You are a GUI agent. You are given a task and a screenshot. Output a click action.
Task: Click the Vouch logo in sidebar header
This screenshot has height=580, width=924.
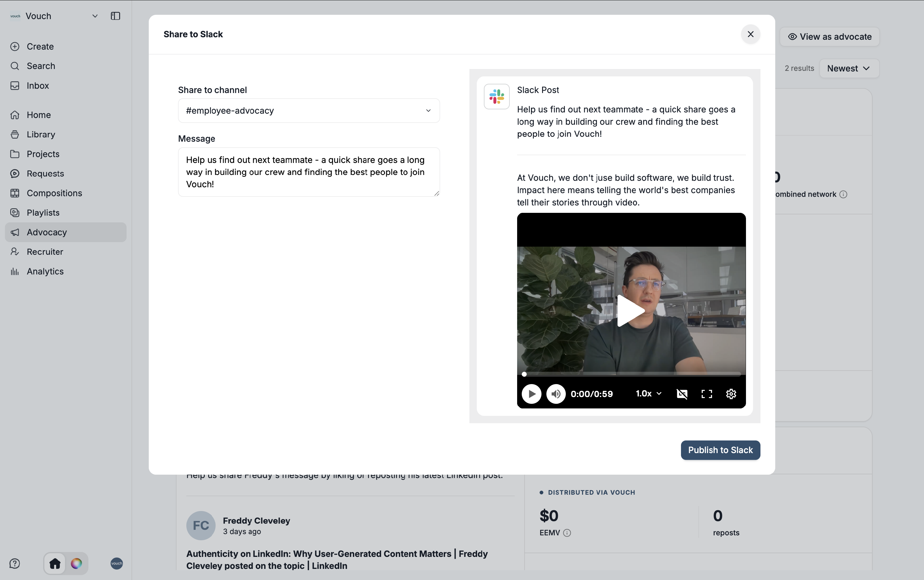click(15, 16)
